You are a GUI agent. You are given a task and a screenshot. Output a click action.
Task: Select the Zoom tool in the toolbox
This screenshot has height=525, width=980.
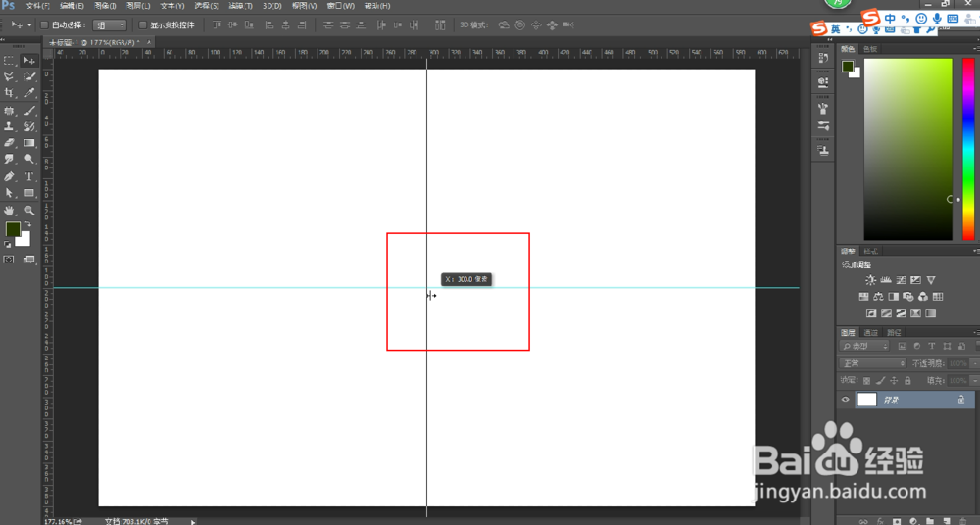28,211
